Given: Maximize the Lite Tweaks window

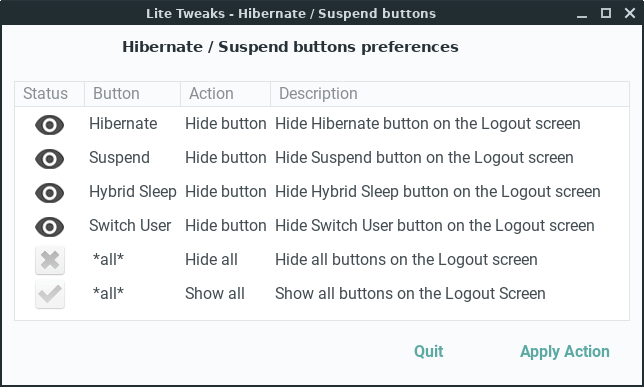Looking at the screenshot, I should 606,13.
